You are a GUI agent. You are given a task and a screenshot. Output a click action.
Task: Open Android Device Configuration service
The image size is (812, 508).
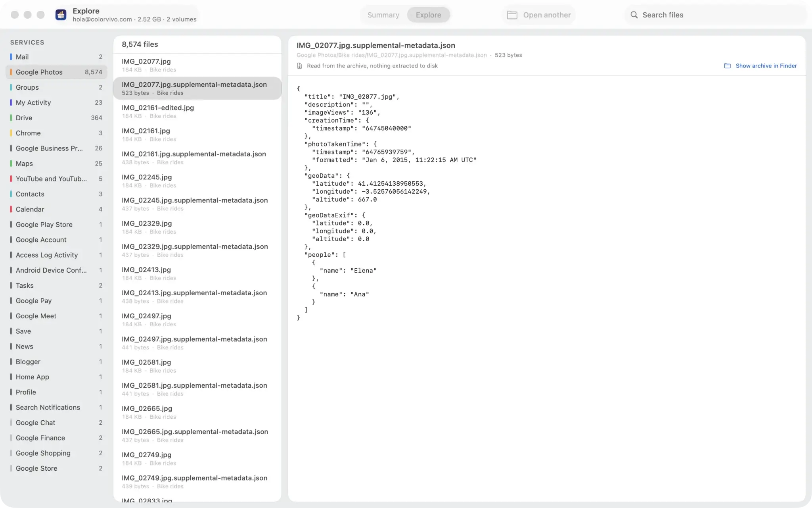56,270
